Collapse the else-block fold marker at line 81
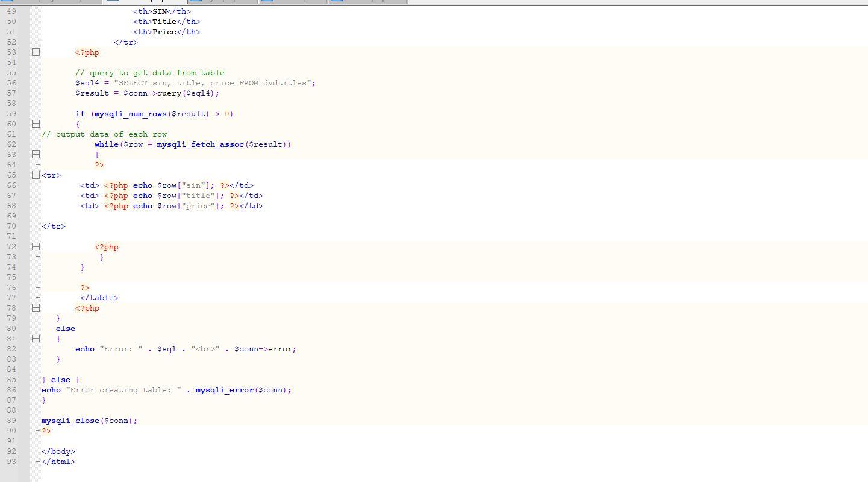The width and height of the screenshot is (868, 482). tap(36, 339)
